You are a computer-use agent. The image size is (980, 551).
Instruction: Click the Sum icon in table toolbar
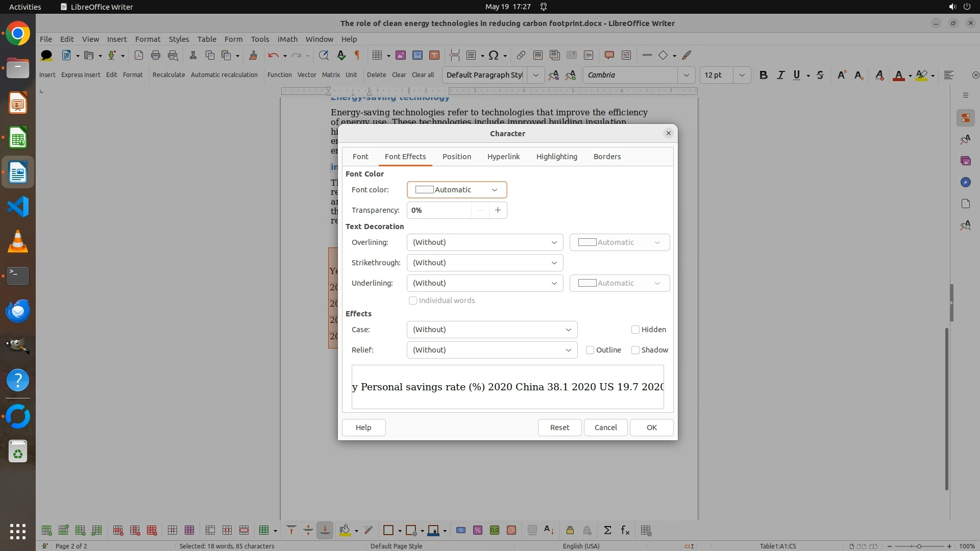pyautogui.click(x=607, y=531)
